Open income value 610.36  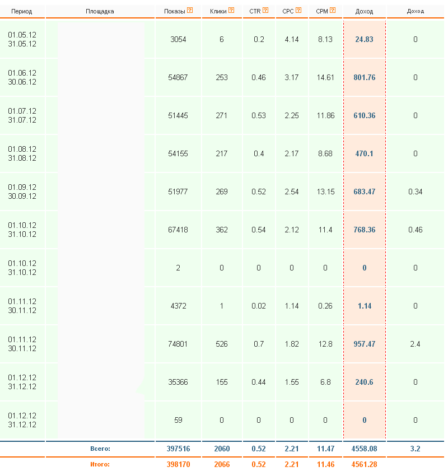pos(364,116)
